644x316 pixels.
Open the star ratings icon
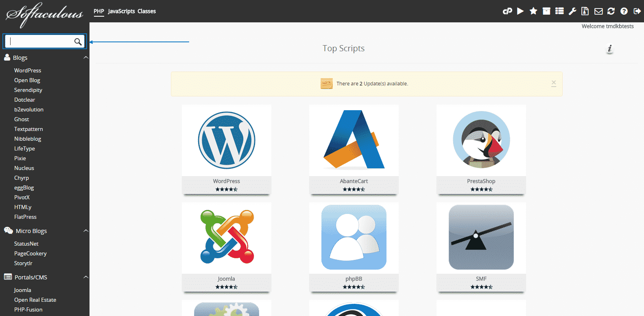(x=533, y=11)
